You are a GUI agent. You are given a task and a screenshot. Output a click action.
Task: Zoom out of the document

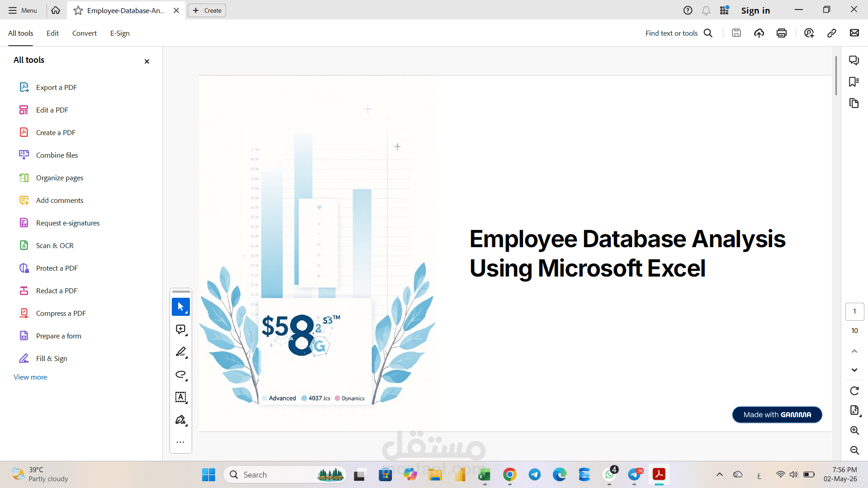tap(854, 450)
